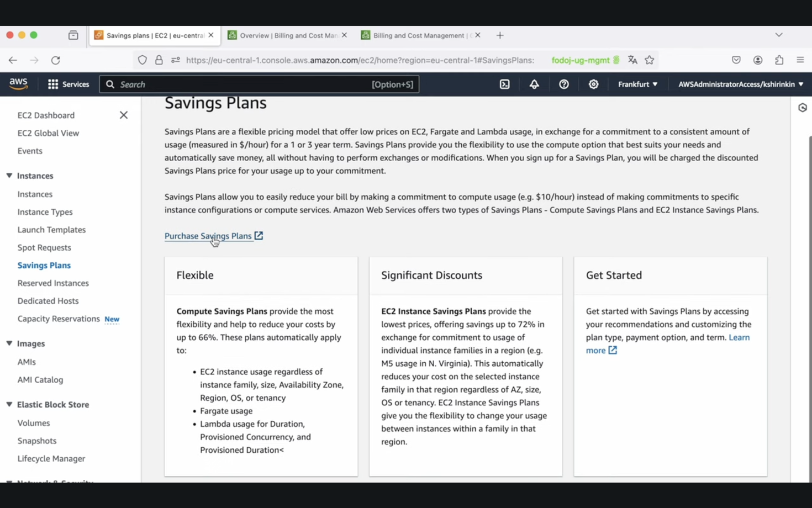Open Launch Templates page

(x=51, y=230)
